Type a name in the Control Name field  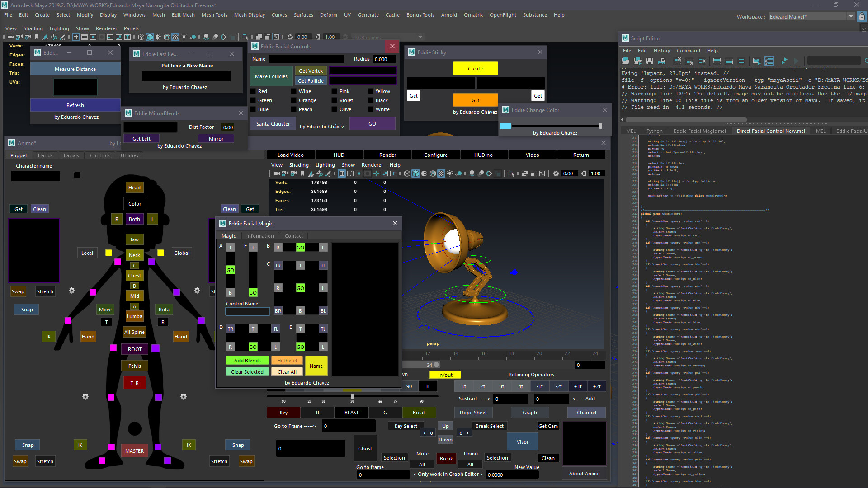pyautogui.click(x=247, y=311)
